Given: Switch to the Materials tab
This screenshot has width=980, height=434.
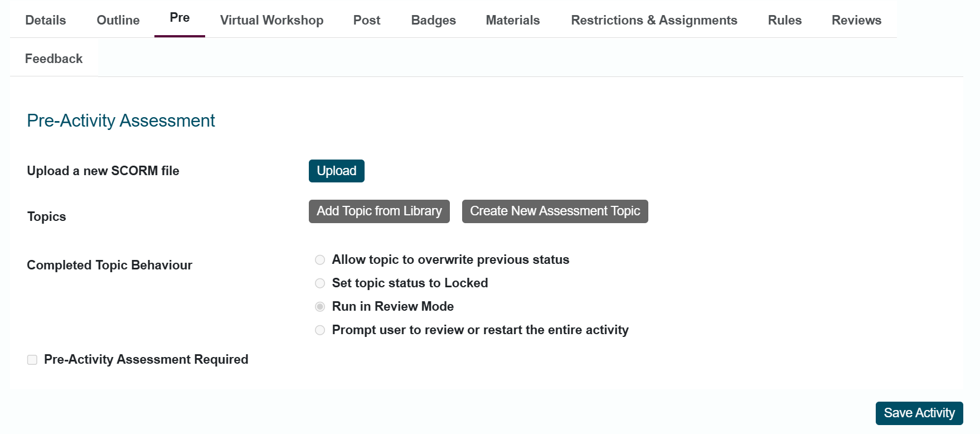Looking at the screenshot, I should [x=513, y=20].
